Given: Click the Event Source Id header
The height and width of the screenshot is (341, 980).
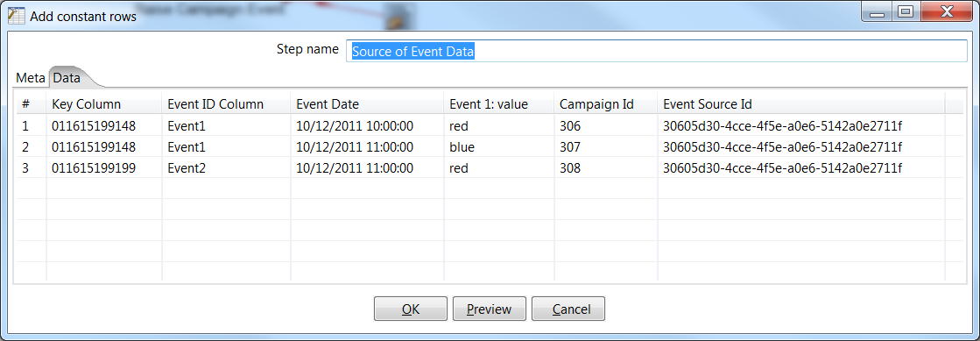Looking at the screenshot, I should [801, 104].
